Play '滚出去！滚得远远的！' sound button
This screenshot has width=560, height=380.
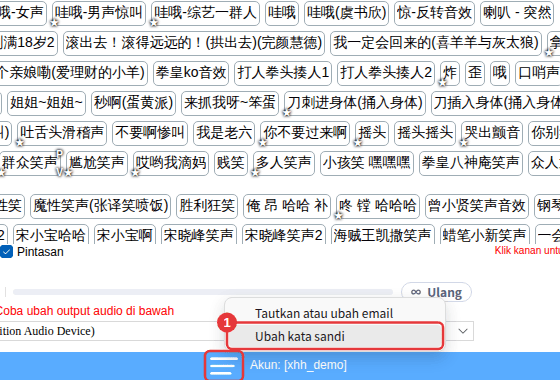pos(194,43)
